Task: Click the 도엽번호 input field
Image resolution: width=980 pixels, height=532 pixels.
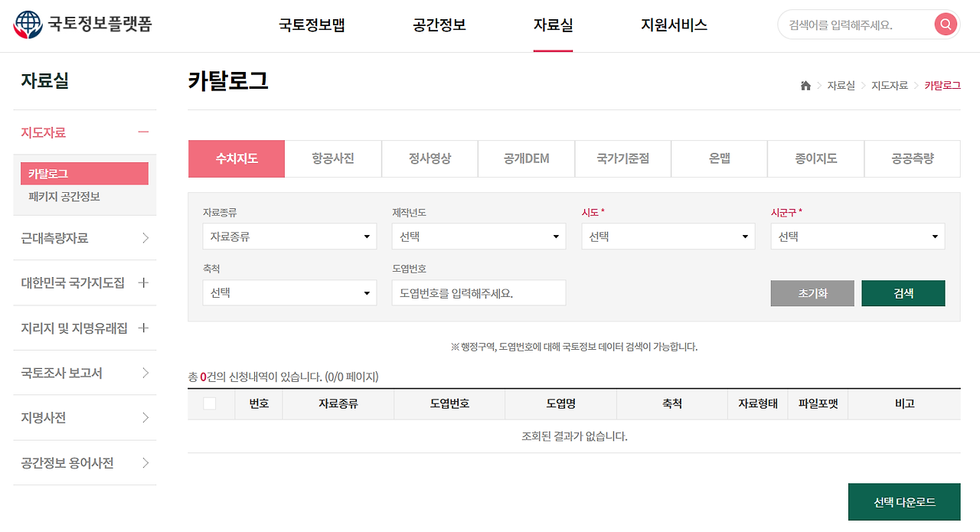Action: [x=479, y=293]
